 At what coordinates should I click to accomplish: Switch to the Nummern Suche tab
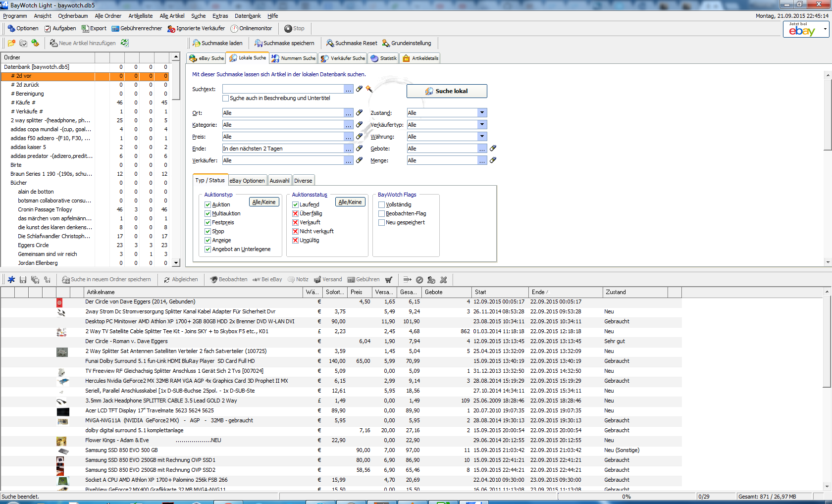[x=294, y=58]
